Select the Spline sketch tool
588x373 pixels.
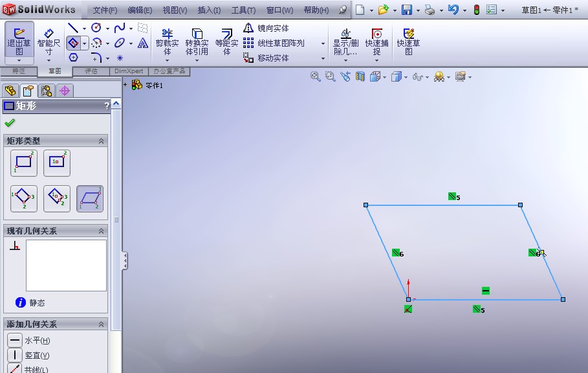click(x=120, y=28)
